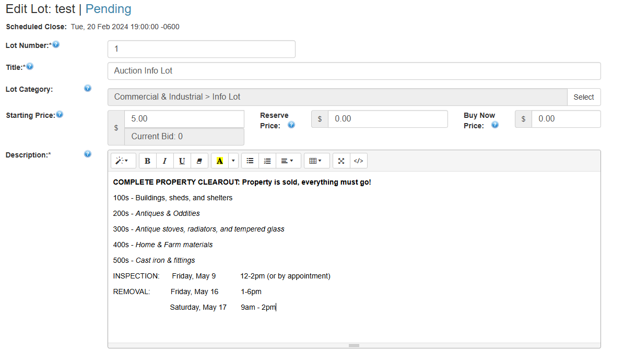Open the Buy Now Price help tooltip

(495, 125)
